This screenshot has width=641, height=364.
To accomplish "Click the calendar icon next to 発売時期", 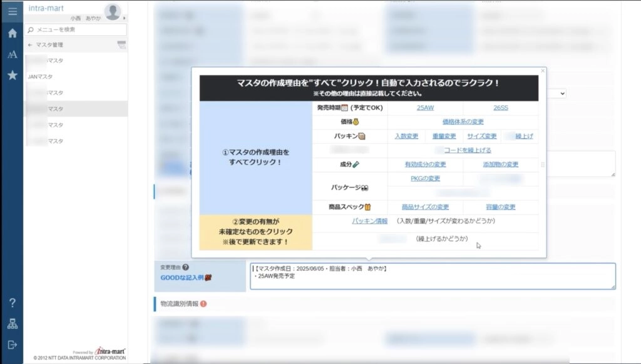I will click(x=345, y=108).
